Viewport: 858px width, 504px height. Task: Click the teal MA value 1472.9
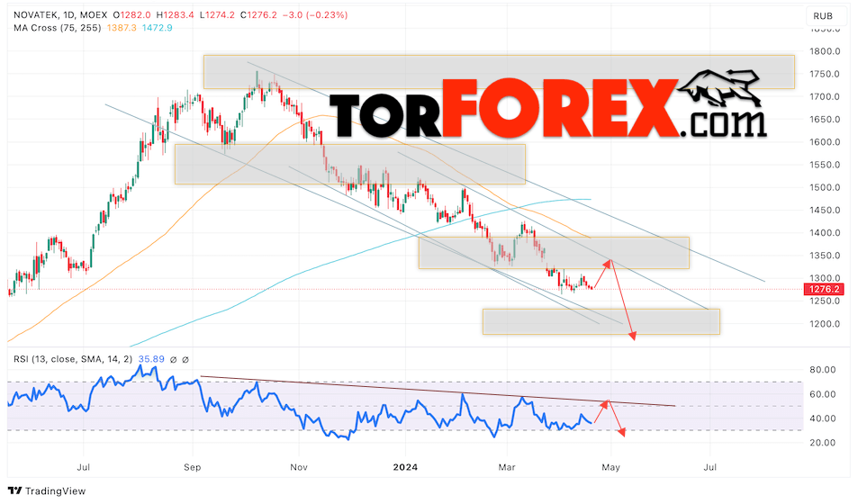[157, 27]
